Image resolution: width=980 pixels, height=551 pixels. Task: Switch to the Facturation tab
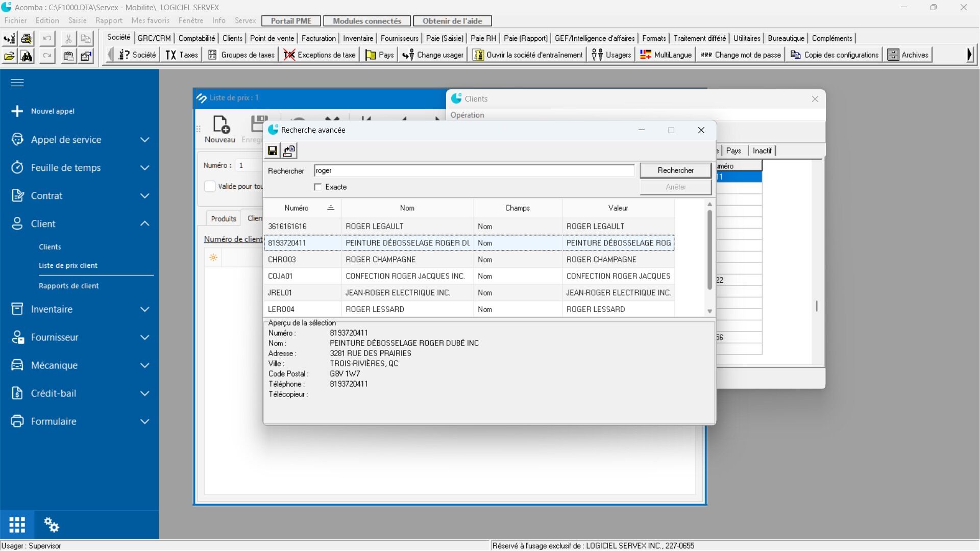(318, 38)
